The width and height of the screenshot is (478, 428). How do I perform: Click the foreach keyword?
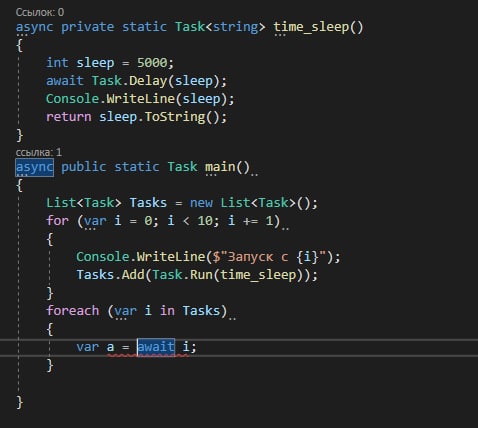click(x=73, y=311)
